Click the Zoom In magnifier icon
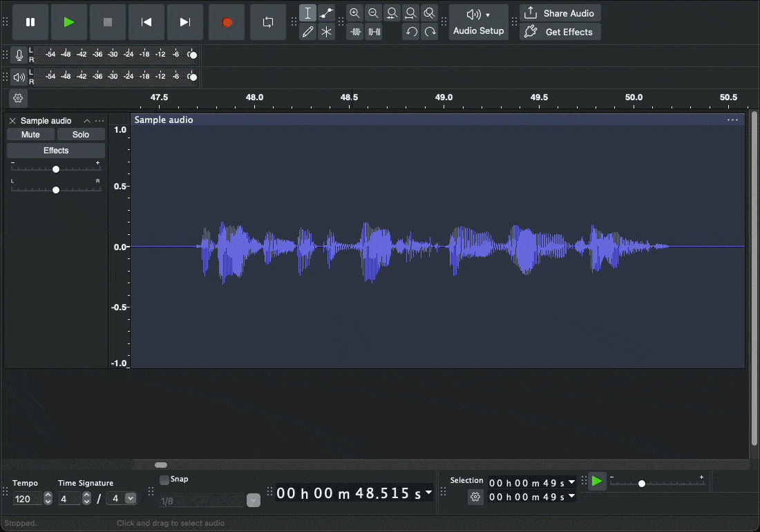The height and width of the screenshot is (532, 760). click(x=354, y=13)
